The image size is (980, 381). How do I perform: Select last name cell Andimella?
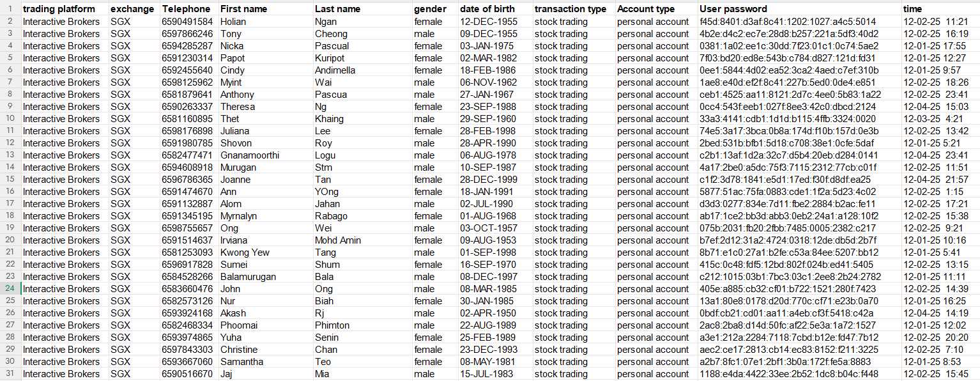(362, 70)
